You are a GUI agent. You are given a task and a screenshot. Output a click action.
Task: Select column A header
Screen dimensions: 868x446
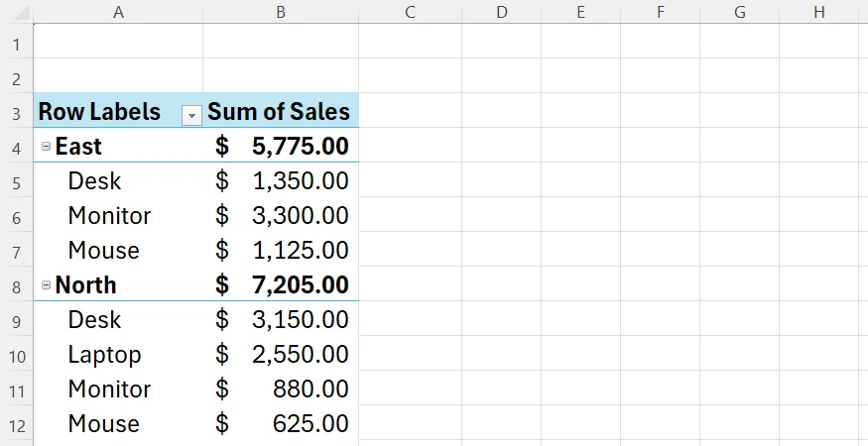118,12
